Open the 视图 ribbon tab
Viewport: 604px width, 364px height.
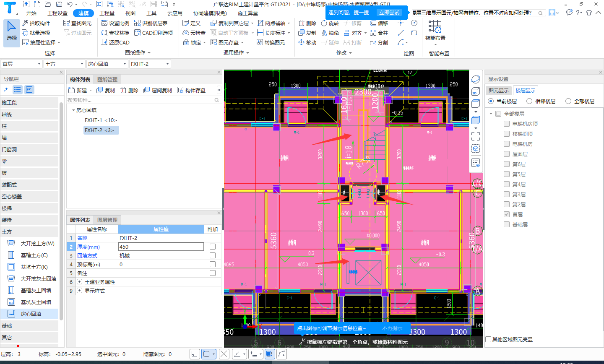click(x=130, y=13)
